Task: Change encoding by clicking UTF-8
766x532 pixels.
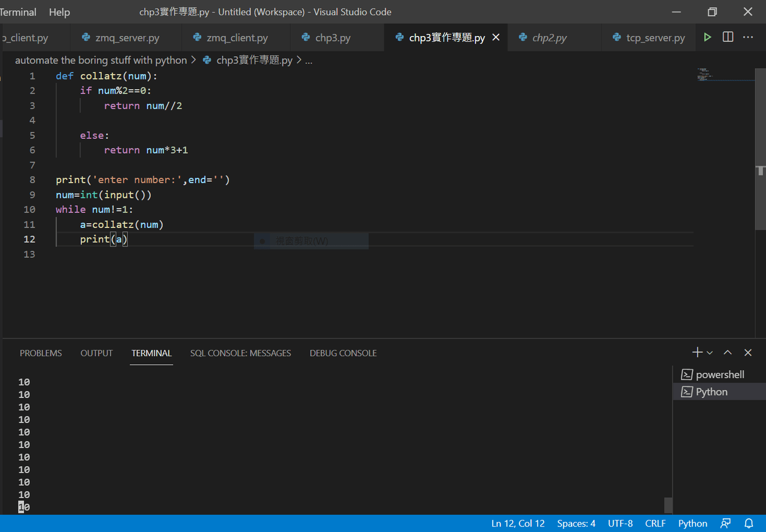Action: pos(620,523)
